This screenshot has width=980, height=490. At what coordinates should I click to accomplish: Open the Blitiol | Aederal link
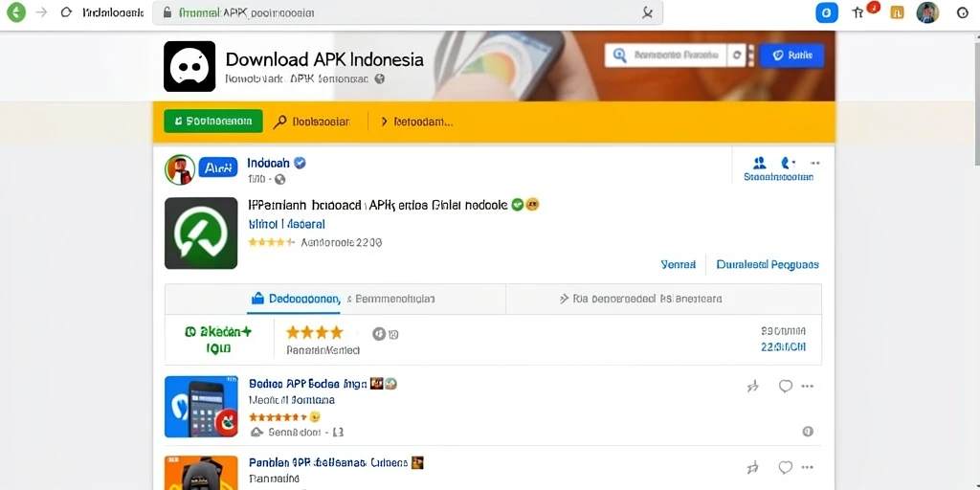pyautogui.click(x=286, y=224)
